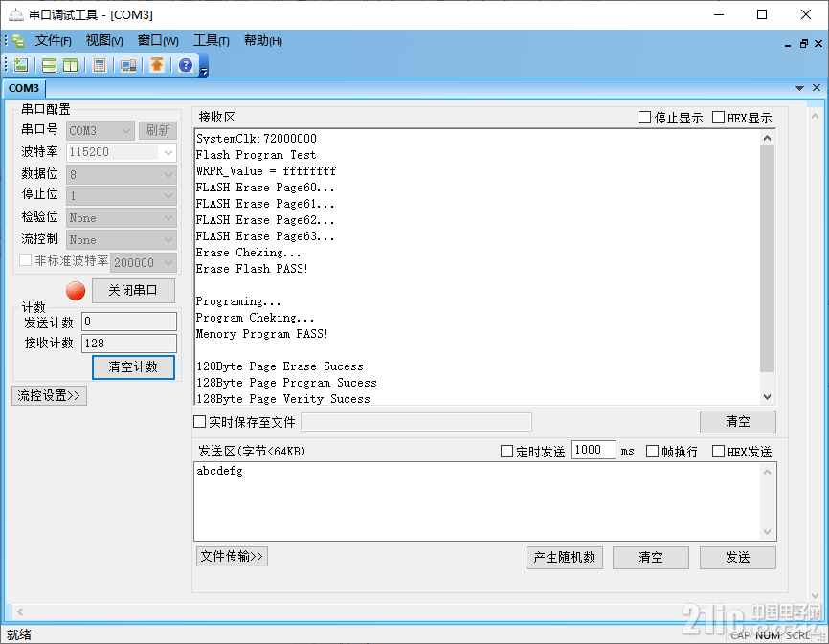
Task: Open the 数据位 dropdown showing 8
Action: click(121, 174)
